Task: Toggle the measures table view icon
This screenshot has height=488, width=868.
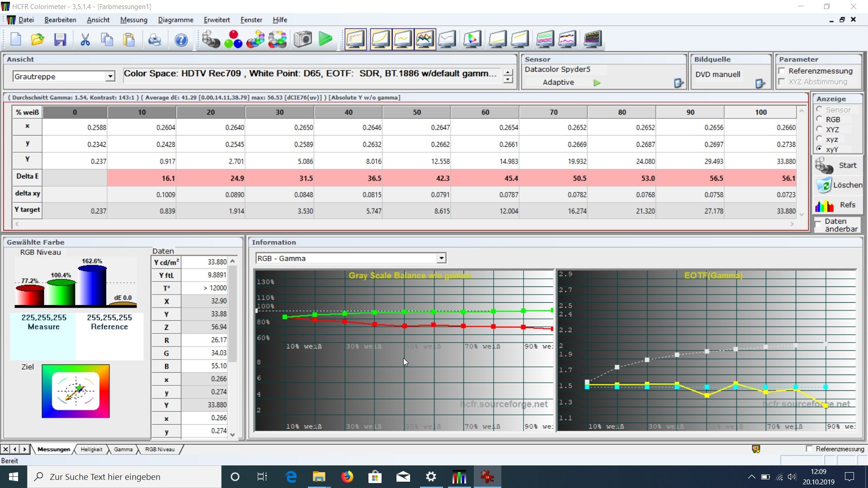Action: [x=356, y=39]
